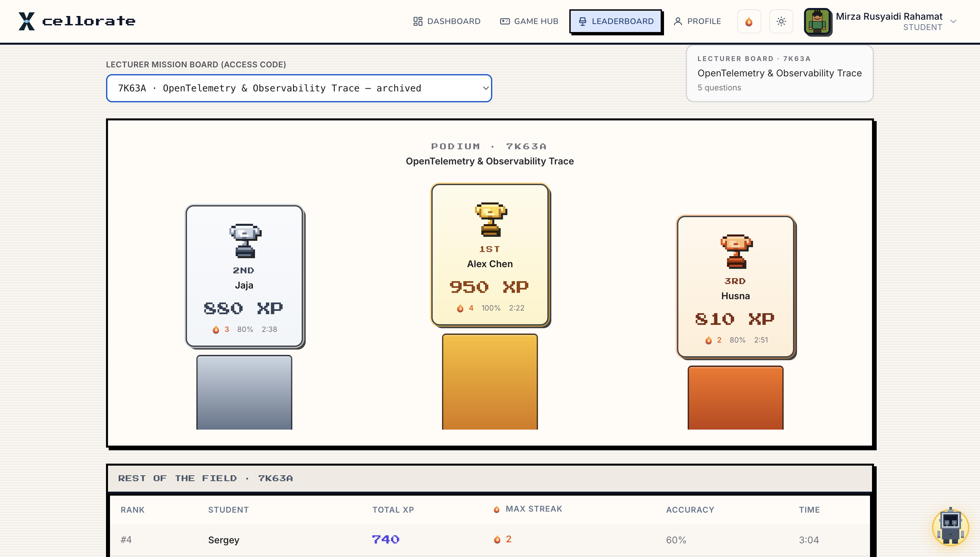Screen dimensions: 980x557
Task: Click the '810 XP' score
Action: click(735, 319)
